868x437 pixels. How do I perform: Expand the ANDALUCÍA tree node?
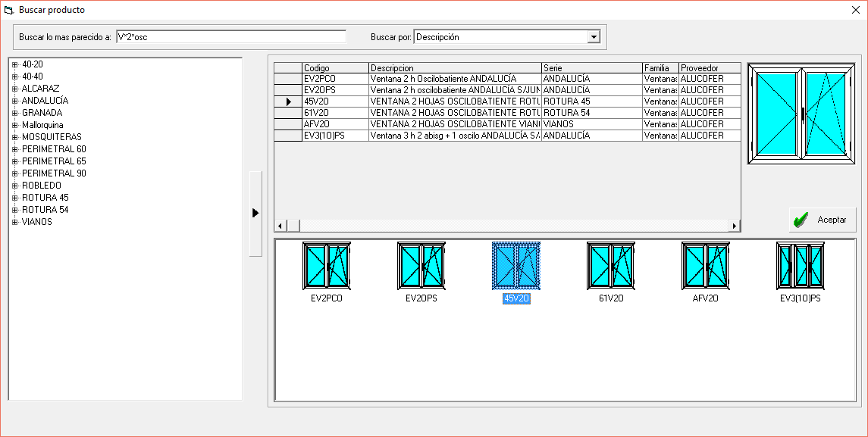[x=14, y=101]
